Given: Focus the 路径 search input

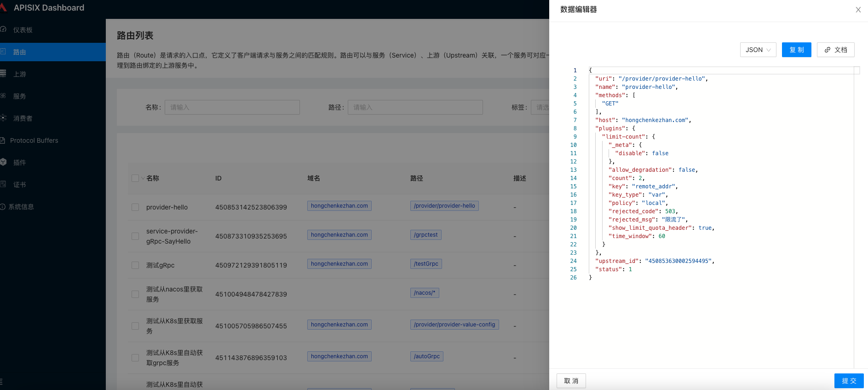Looking at the screenshot, I should point(415,107).
